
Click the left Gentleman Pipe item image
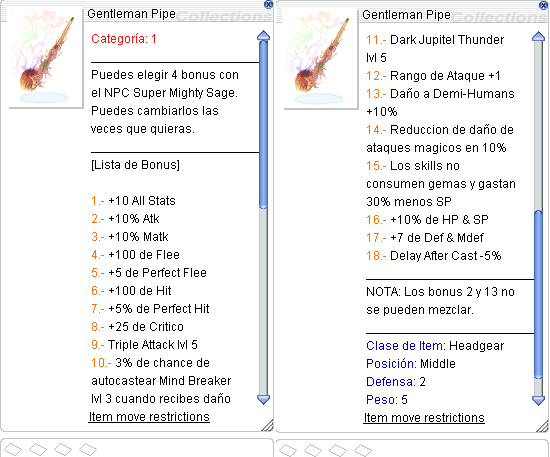point(45,58)
